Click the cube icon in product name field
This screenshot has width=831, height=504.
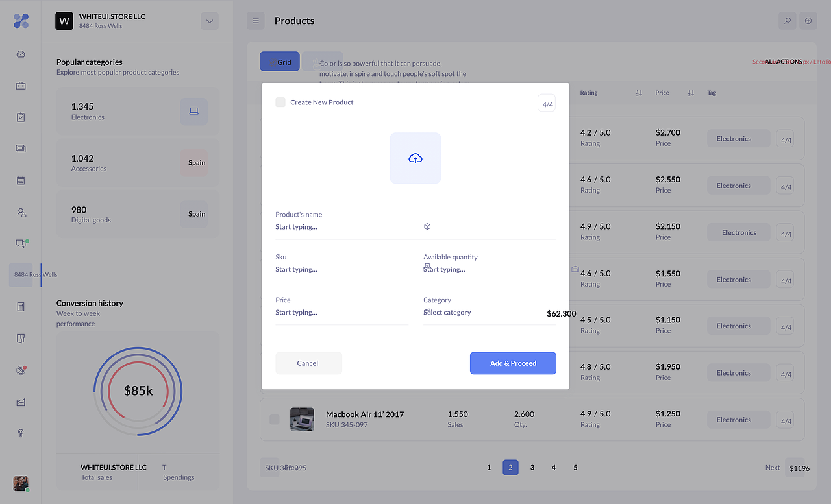tap(427, 226)
